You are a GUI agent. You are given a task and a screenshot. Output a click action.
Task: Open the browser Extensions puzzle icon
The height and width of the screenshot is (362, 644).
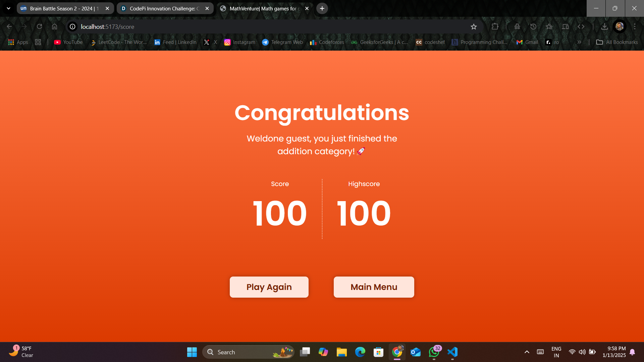[x=495, y=27]
